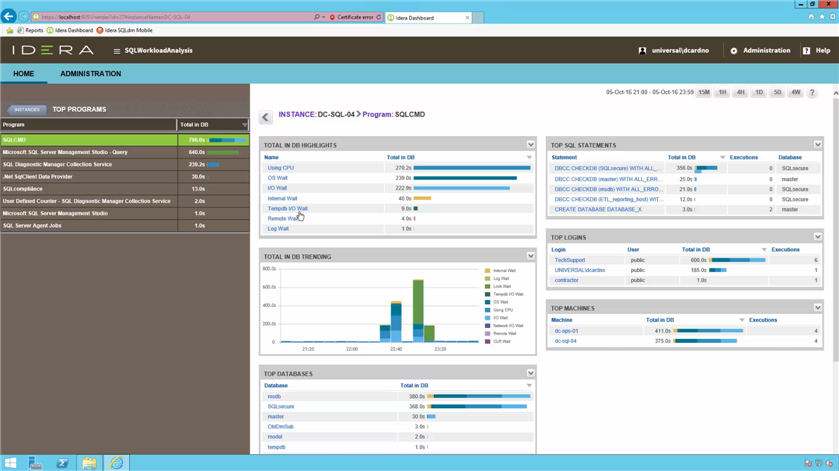Open CREATE DATABASE DATABASE_X statement
839x471 pixels.
(x=598, y=210)
